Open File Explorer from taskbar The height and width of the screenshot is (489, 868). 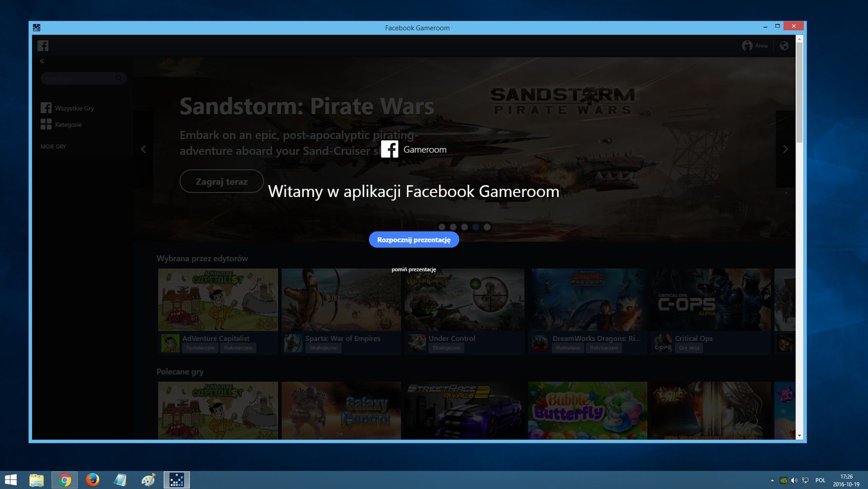coord(36,480)
